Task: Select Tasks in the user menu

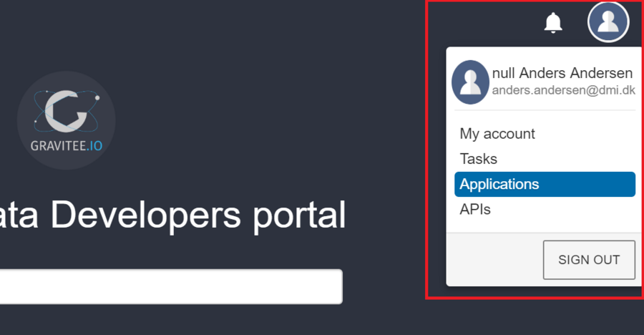Action: [x=479, y=159]
